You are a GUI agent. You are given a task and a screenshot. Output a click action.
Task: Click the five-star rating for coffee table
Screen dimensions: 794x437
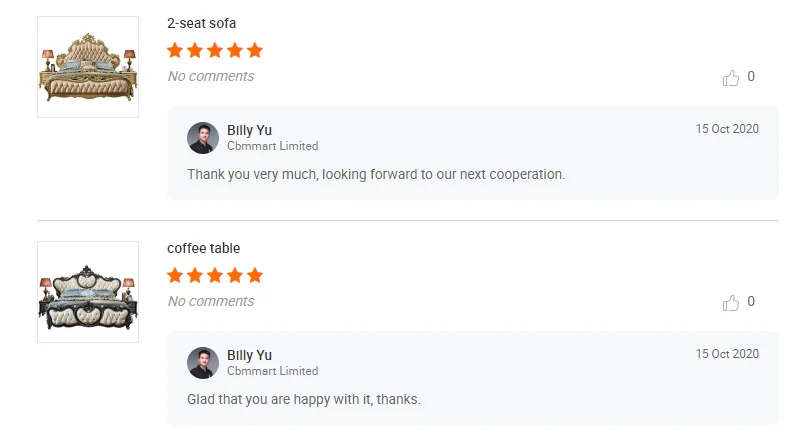click(215, 275)
